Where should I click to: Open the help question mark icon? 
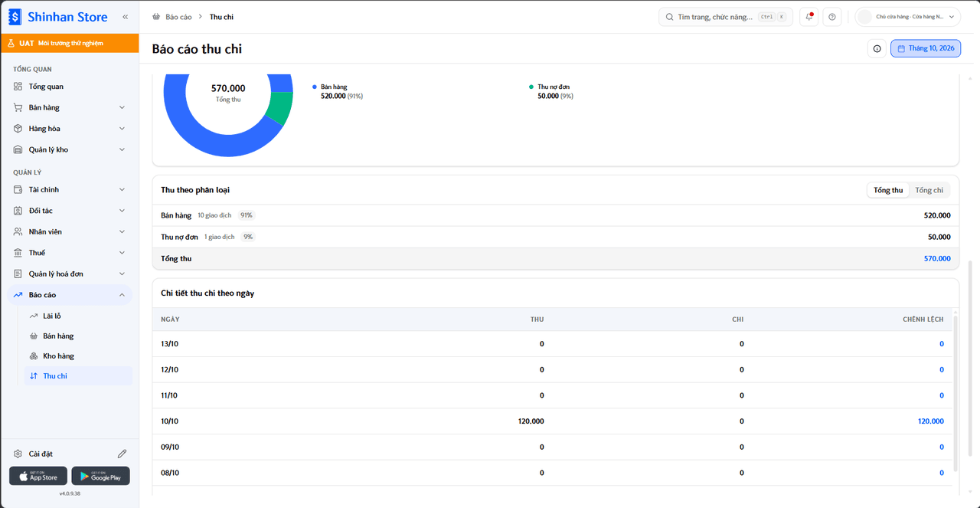pyautogui.click(x=832, y=17)
